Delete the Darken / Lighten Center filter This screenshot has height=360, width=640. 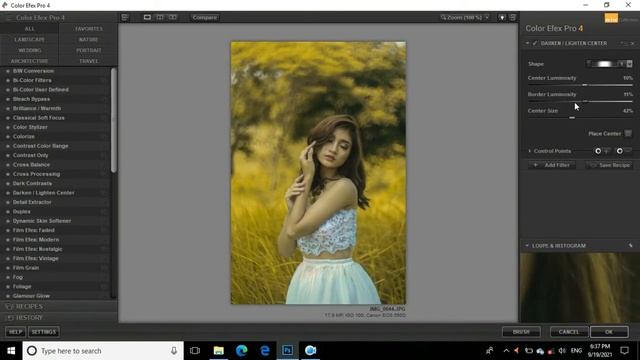coord(632,43)
